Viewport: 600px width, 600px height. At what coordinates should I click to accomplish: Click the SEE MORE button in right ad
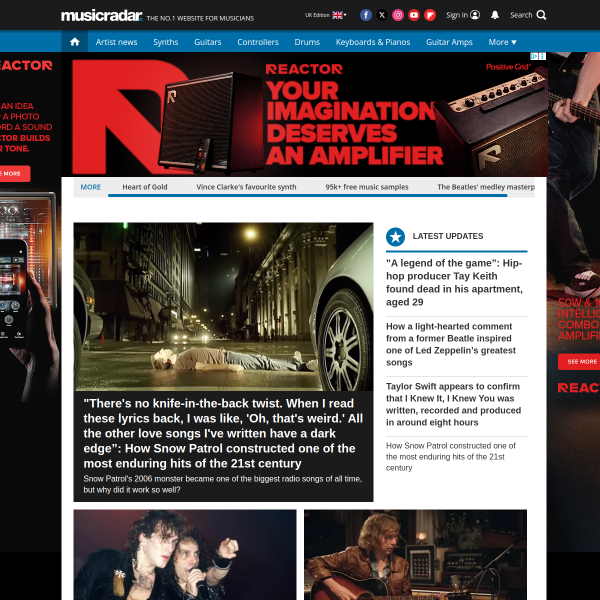(579, 362)
